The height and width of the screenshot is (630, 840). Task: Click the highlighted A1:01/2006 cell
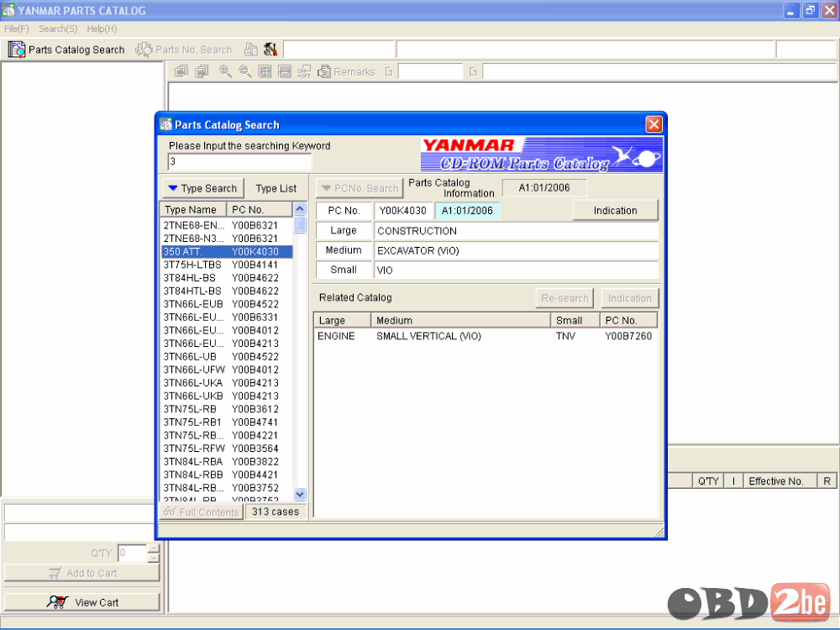pyautogui.click(x=467, y=211)
